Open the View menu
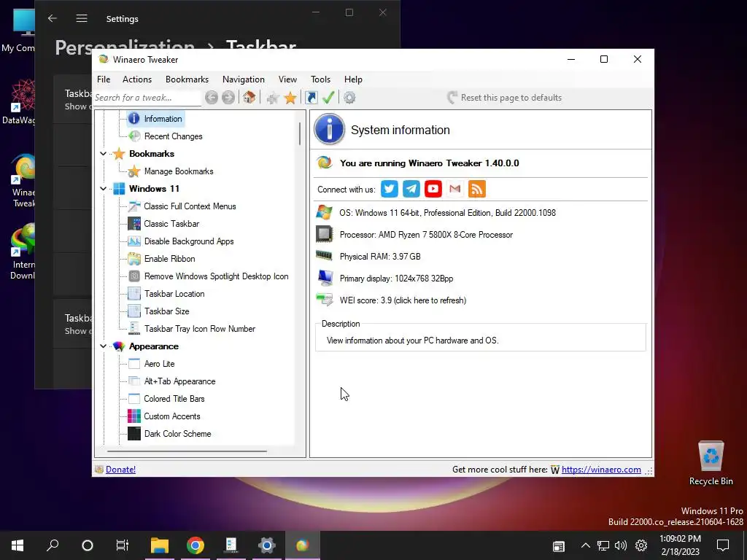747x560 pixels. (287, 79)
